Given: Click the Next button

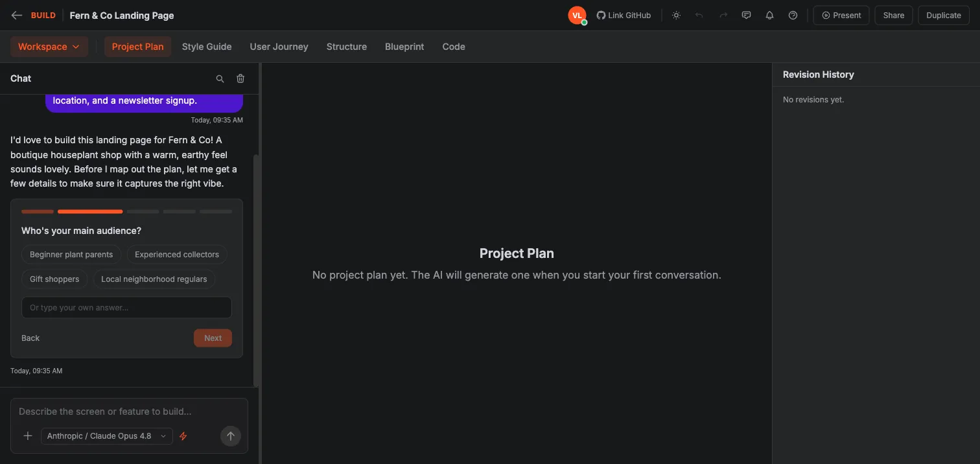Looking at the screenshot, I should [213, 338].
